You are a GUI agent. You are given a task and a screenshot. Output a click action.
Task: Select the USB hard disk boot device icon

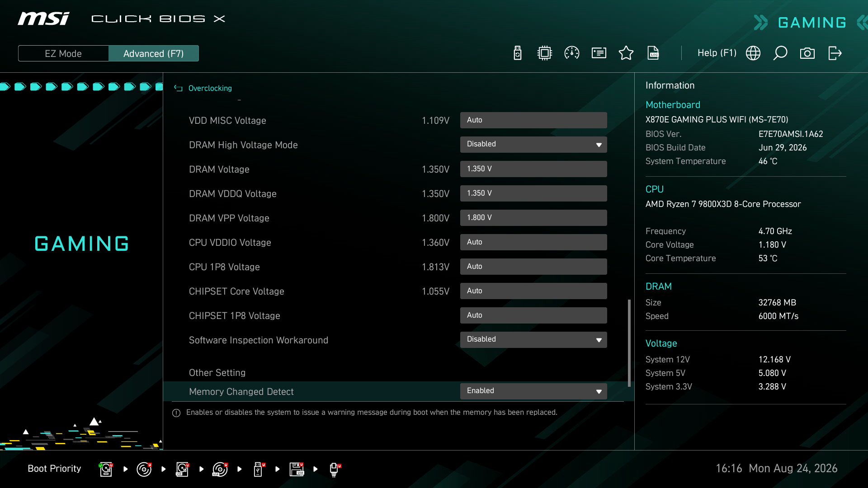[x=182, y=469]
